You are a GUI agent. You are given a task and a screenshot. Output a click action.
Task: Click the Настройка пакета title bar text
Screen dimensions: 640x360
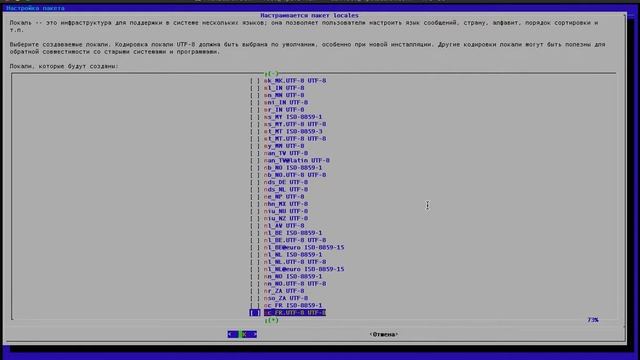[35, 8]
